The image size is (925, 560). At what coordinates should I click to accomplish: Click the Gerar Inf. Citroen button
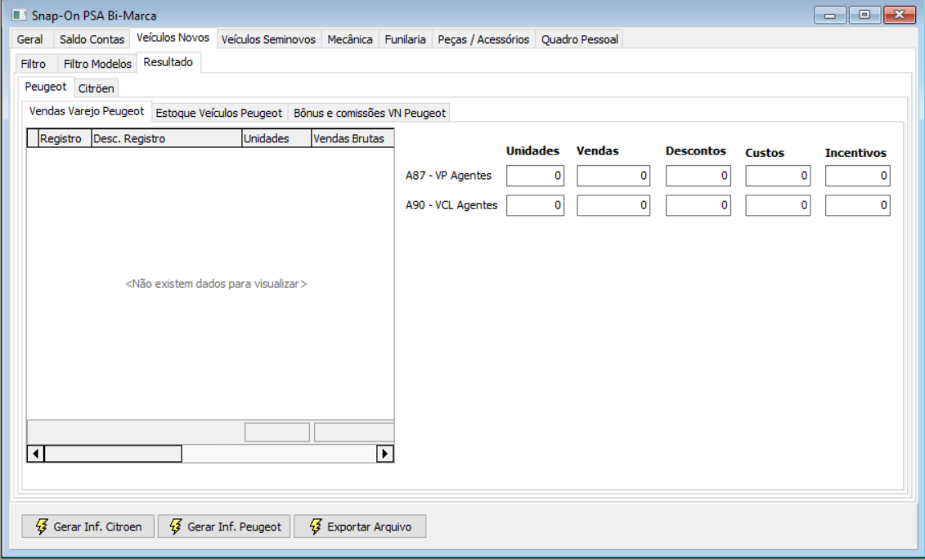coord(88,526)
